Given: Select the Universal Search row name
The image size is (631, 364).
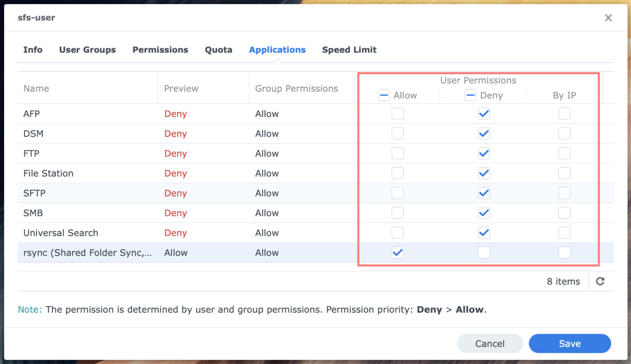Looking at the screenshot, I should pos(61,233).
